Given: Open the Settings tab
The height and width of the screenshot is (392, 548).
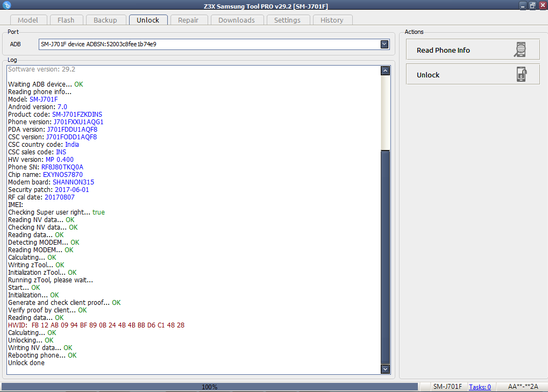Looking at the screenshot, I should [287, 20].
